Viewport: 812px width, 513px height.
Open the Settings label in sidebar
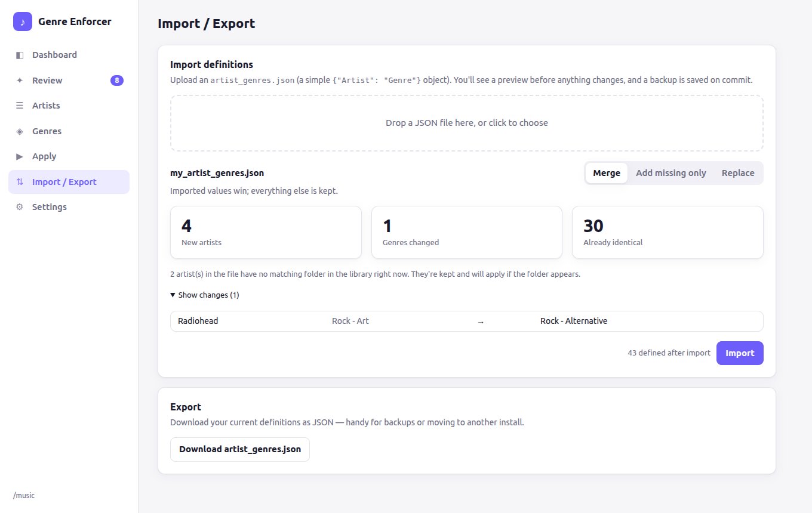(x=50, y=207)
